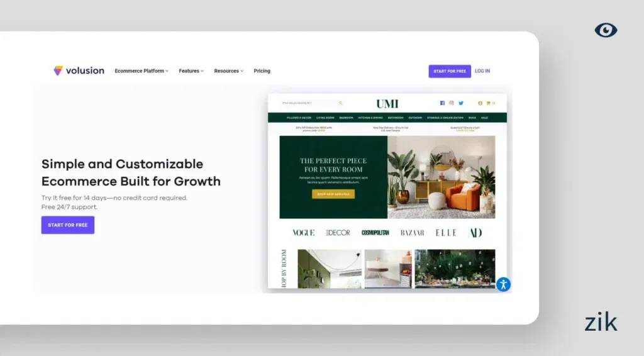Select Living Room in UMI navigation bar
Screen dimensions: 644x356
(x=325, y=118)
